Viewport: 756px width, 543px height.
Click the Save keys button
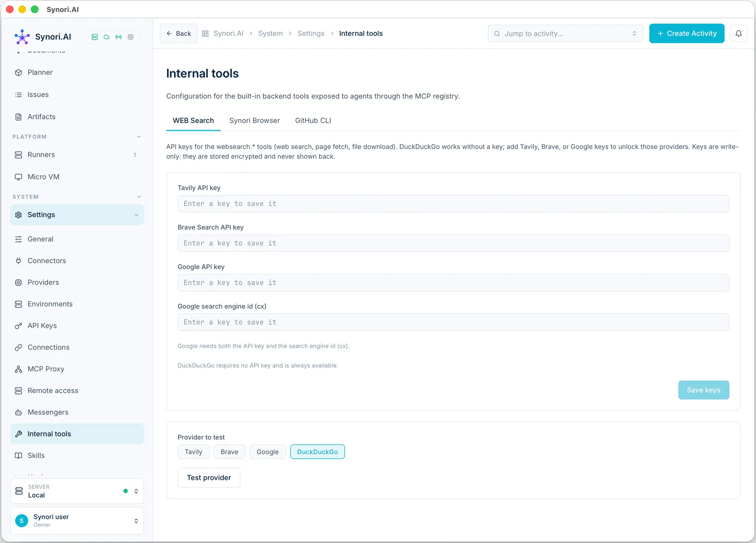point(704,390)
